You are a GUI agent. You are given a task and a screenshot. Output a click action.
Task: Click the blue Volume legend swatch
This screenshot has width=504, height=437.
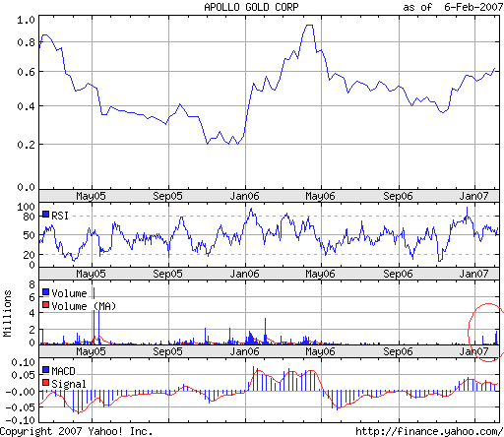[x=45, y=292]
